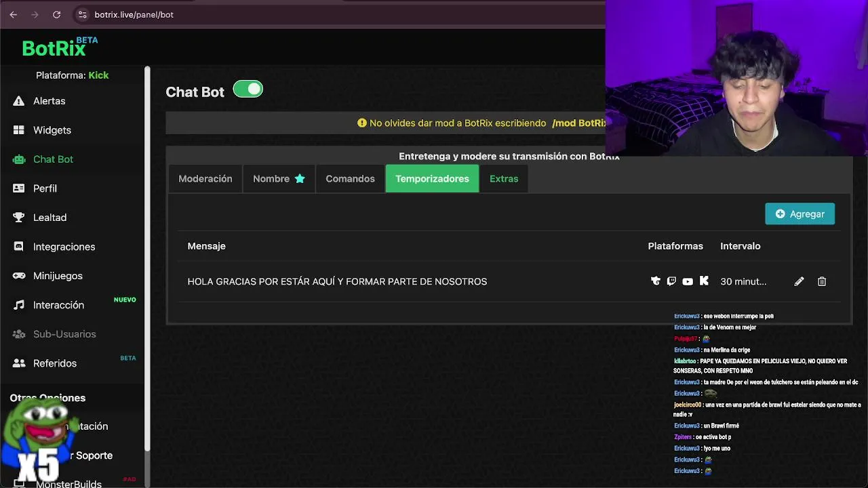868x488 pixels.
Task: Click the Otras Opciones heading
Action: 47,398
